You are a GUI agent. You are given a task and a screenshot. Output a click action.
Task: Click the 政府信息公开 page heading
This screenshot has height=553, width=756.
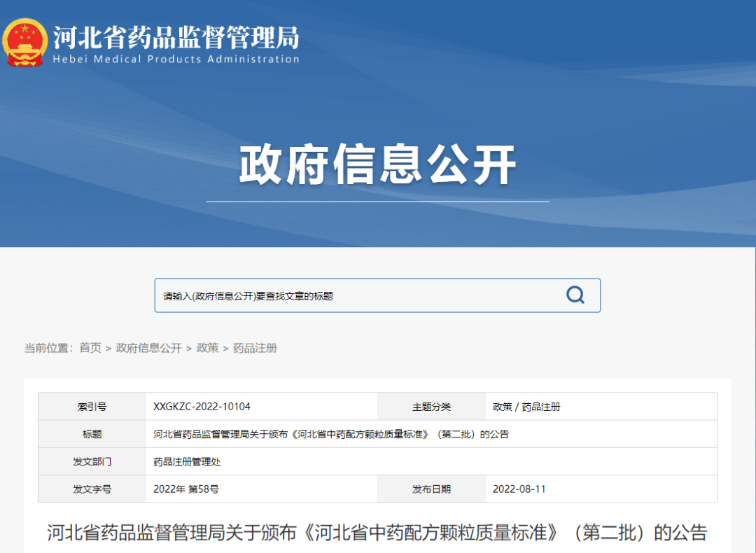click(378, 161)
